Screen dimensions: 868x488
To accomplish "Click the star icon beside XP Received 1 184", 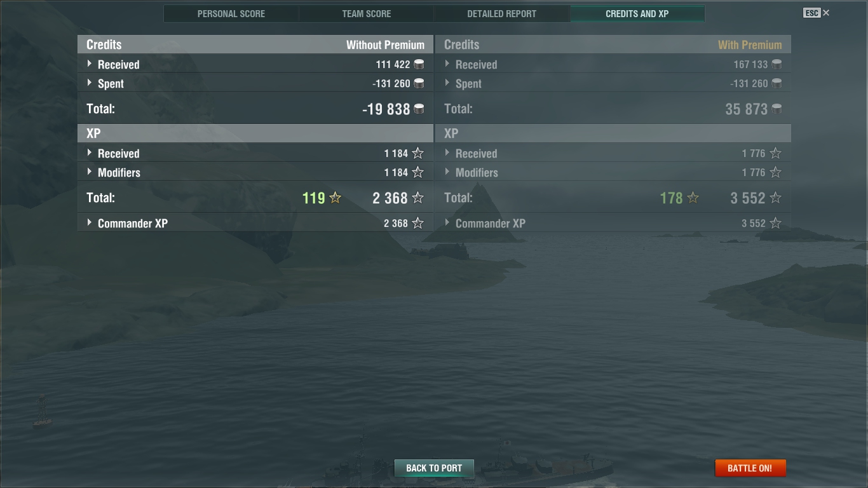I will click(417, 153).
